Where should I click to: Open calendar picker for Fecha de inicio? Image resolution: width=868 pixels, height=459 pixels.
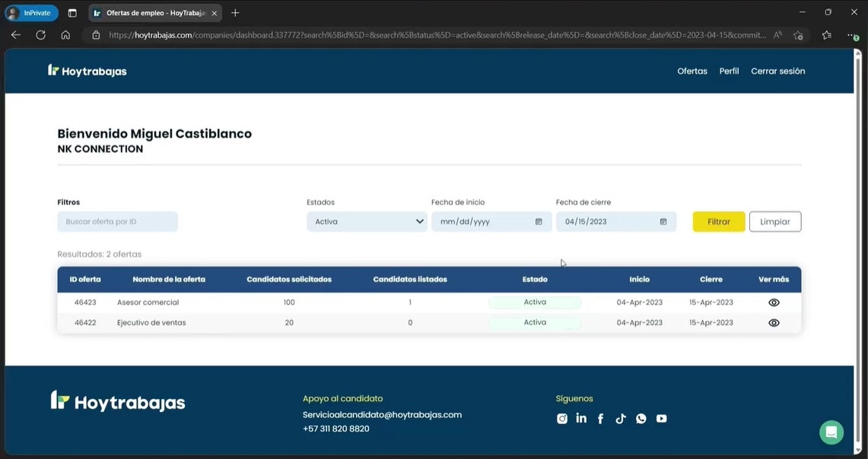tap(539, 222)
